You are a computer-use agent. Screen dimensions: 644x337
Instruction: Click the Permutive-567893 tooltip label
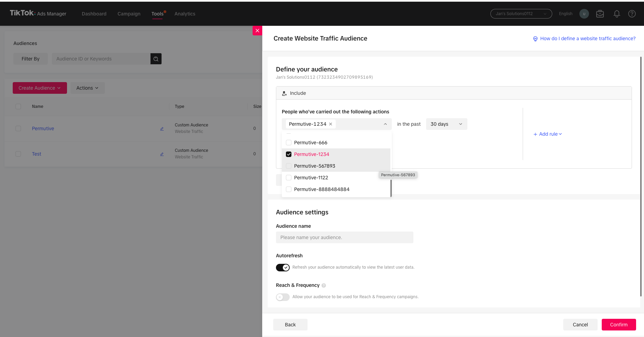tap(398, 175)
